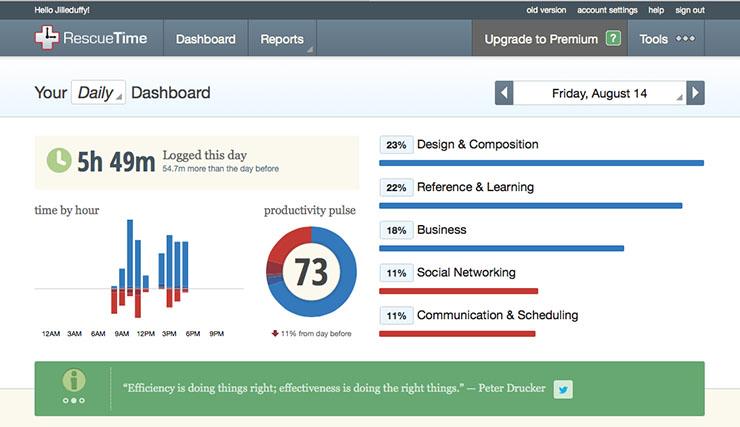Viewport: 740px width, 427px height.
Task: Click the Premium question mark icon
Action: pos(613,39)
